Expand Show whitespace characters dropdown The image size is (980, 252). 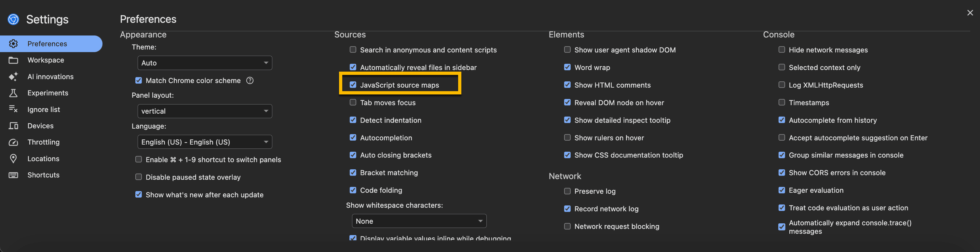tap(419, 221)
